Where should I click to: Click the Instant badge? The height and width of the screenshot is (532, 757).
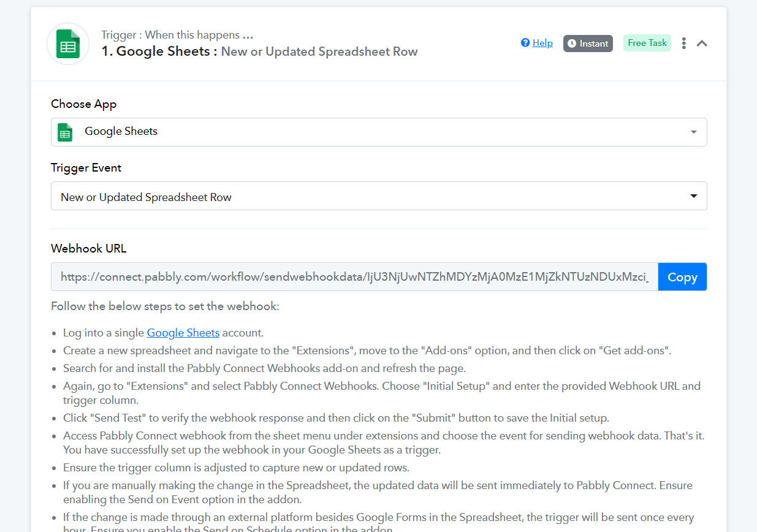(x=588, y=44)
